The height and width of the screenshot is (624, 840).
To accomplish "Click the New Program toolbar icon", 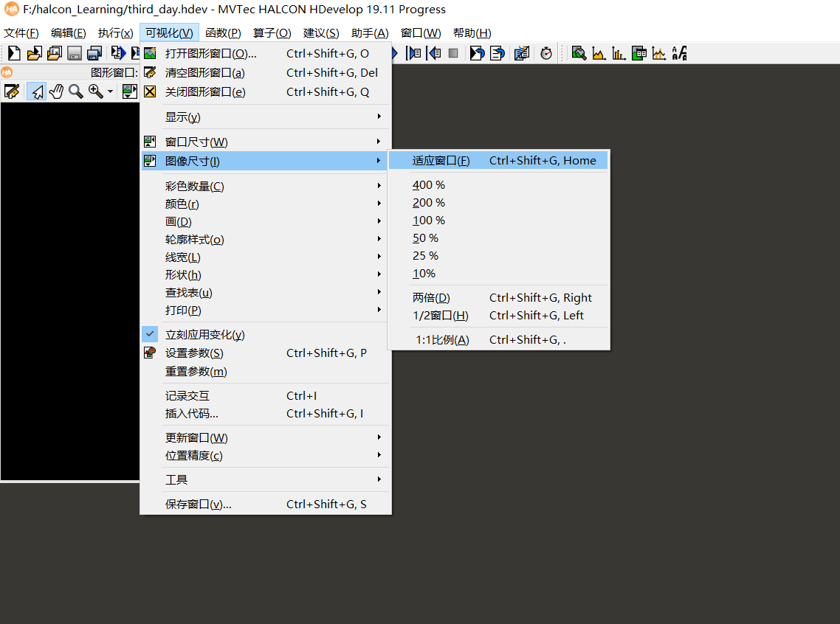I will click(x=14, y=53).
